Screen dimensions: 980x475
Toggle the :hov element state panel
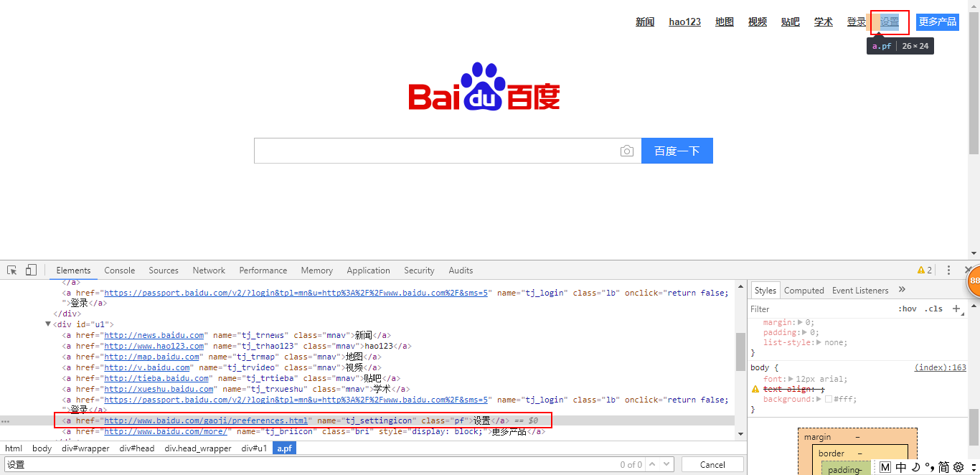(x=908, y=309)
